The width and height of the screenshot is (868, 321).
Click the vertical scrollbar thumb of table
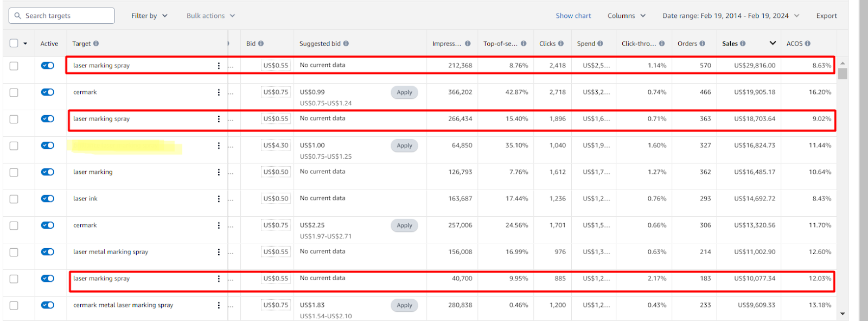(x=843, y=74)
